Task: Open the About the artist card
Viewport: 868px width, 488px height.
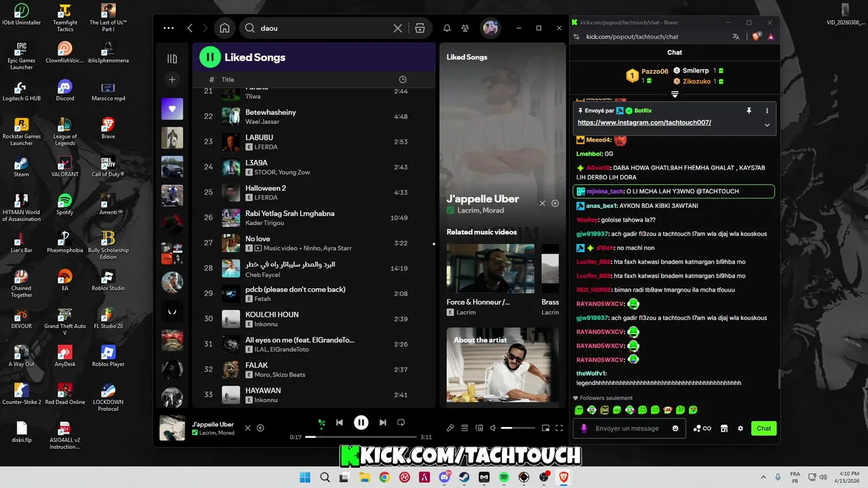Action: click(502, 365)
